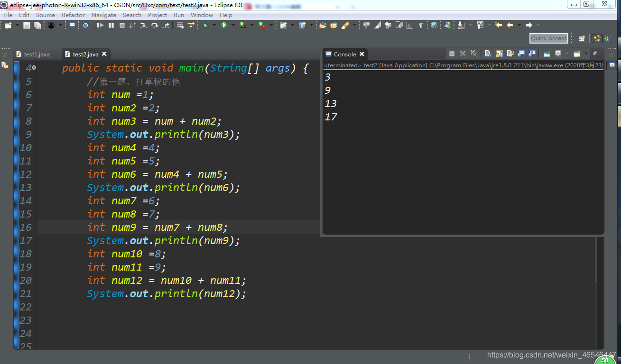Screen dimensions: 621x364
Task: Click the Coverage launch icon
Action: 242,25
